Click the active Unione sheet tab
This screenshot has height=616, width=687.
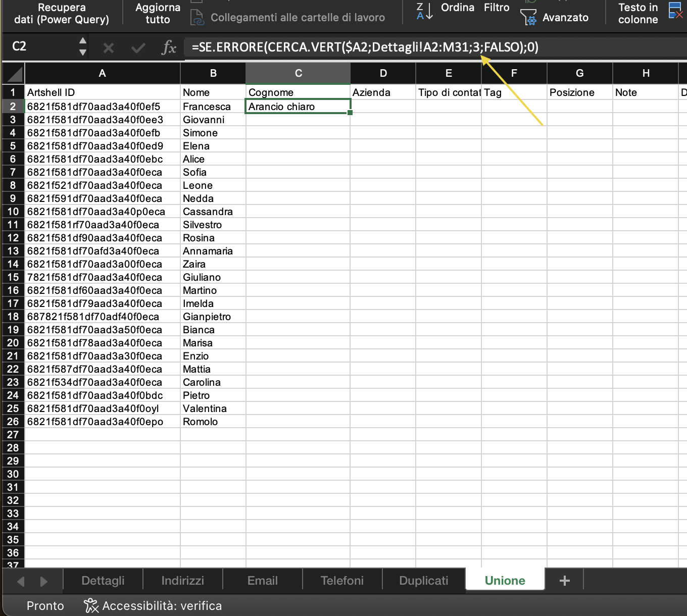tap(505, 581)
